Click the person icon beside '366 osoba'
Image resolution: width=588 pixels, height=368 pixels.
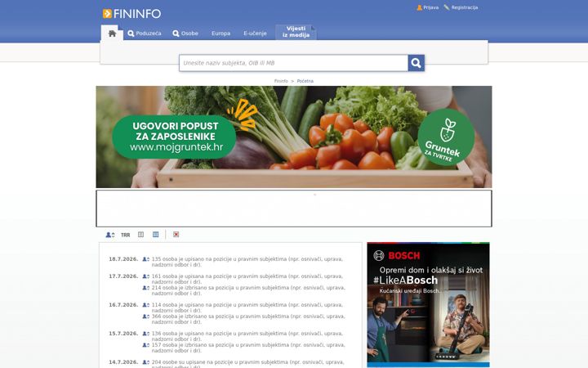click(x=146, y=316)
